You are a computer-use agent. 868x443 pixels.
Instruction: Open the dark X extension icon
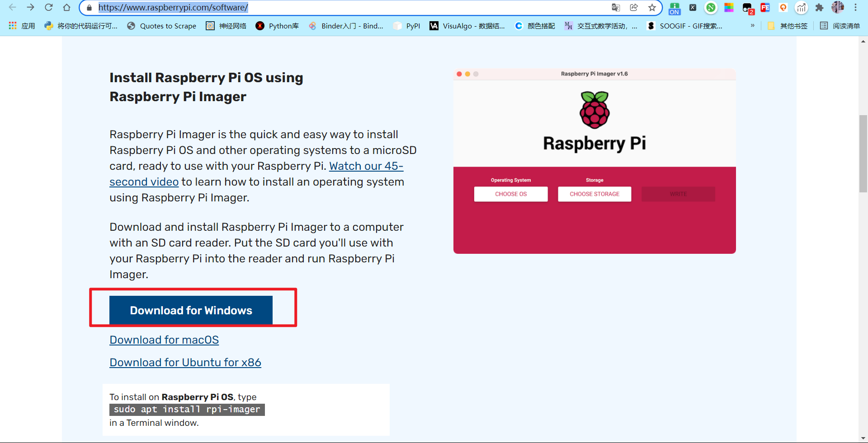693,7
